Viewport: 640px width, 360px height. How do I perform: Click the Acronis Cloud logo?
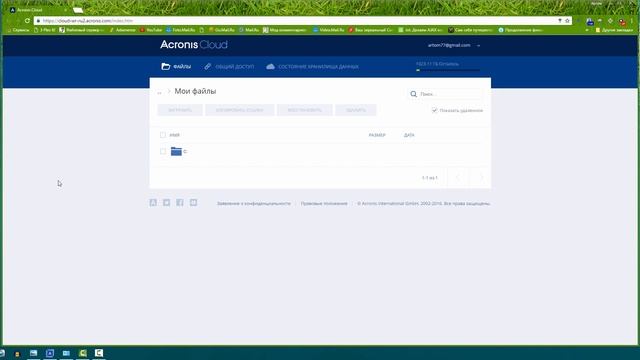pyautogui.click(x=194, y=44)
